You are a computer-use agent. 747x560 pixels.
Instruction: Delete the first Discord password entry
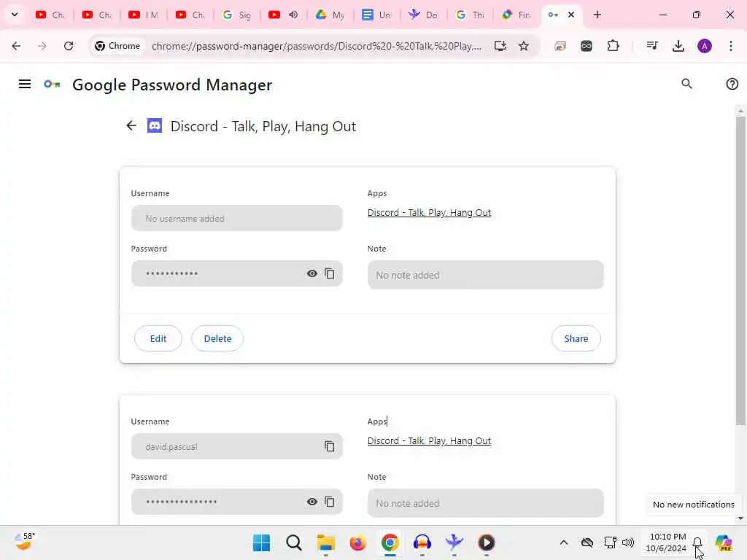tap(217, 338)
